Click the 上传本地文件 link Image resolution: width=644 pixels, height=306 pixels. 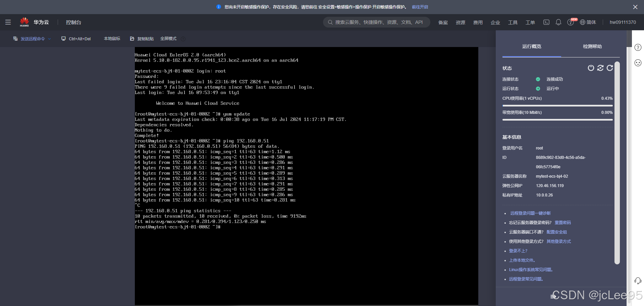coord(522,260)
